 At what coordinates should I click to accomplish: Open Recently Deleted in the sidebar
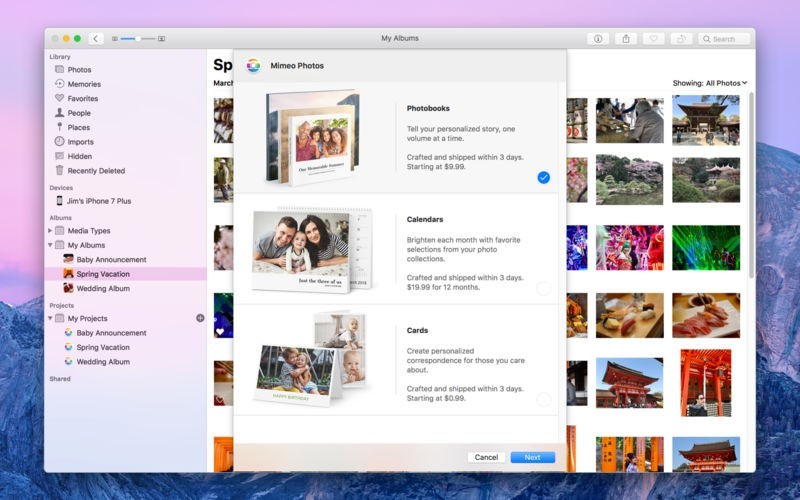click(x=96, y=171)
